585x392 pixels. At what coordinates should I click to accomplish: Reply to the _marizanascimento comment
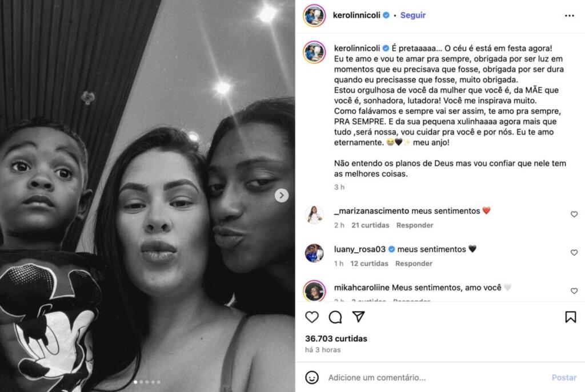tap(415, 225)
